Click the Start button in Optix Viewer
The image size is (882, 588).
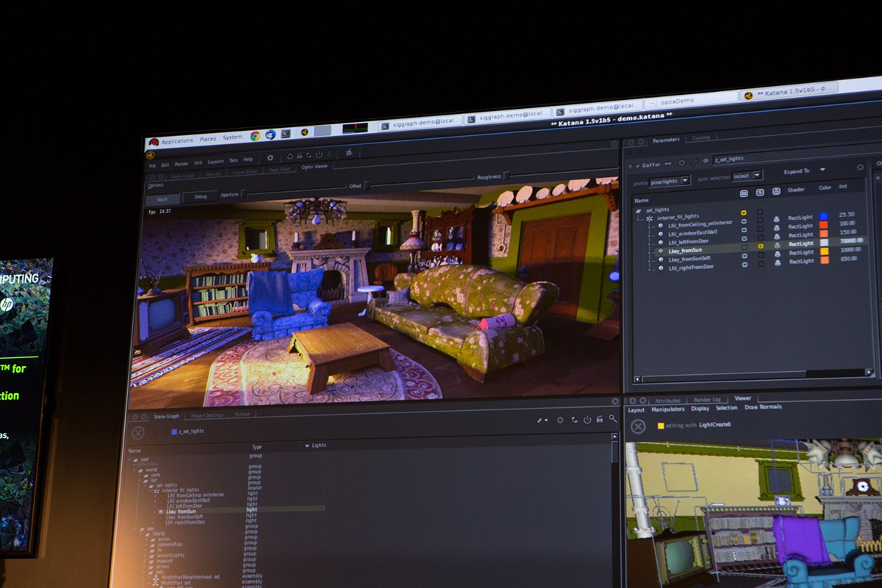pos(162,199)
